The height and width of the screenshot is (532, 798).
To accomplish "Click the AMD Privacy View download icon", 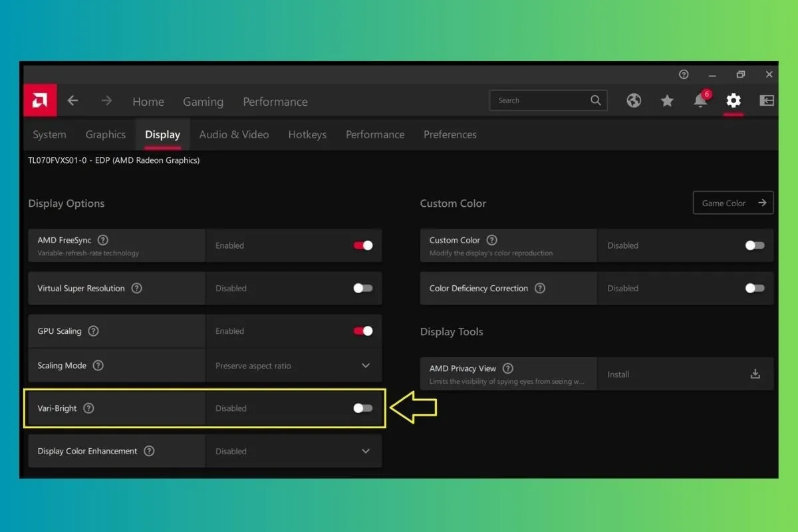I will click(755, 374).
